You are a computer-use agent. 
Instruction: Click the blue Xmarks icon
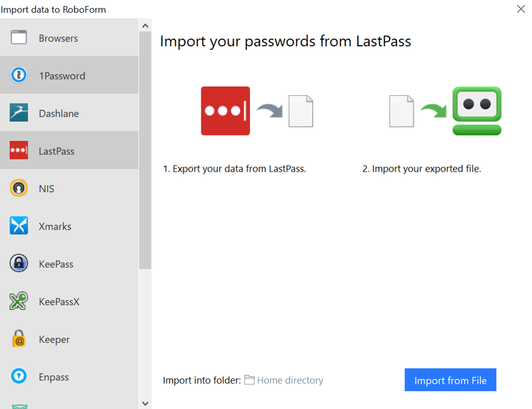point(19,225)
